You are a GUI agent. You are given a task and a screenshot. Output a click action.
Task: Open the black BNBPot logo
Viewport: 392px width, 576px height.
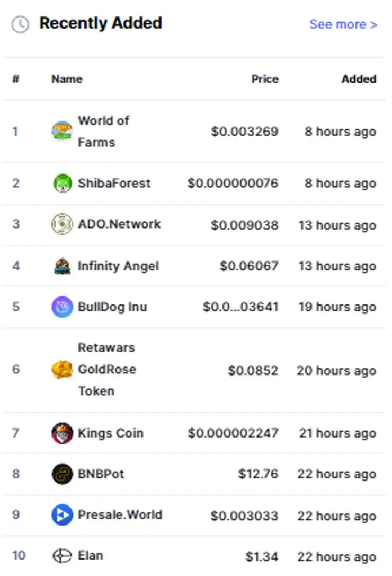pos(62,474)
